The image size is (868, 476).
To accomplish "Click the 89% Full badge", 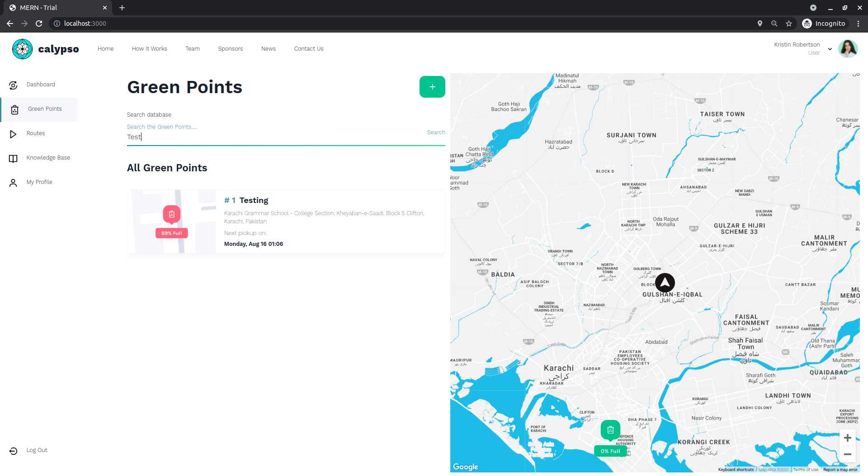I will click(x=172, y=233).
